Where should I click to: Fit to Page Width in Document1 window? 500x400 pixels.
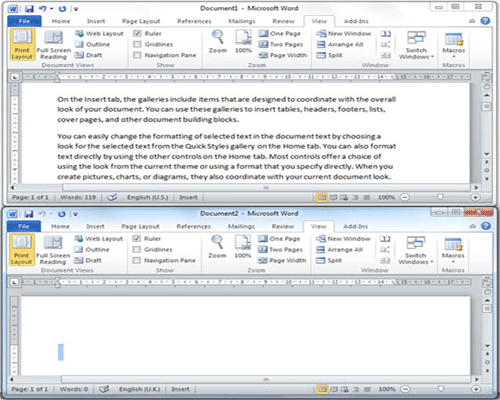283,55
